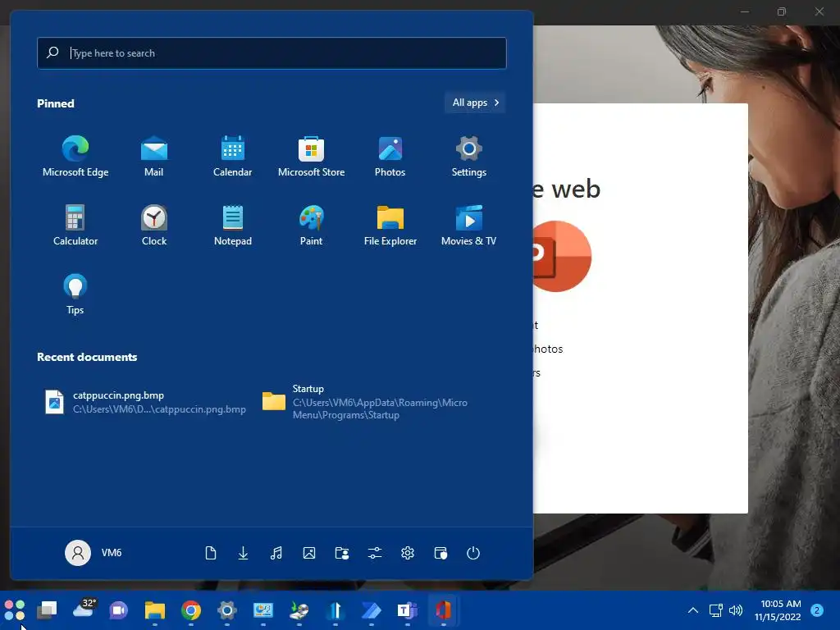Open recent document catppuccin.png.bmp
This screenshot has width=840, height=630.
[x=146, y=402]
